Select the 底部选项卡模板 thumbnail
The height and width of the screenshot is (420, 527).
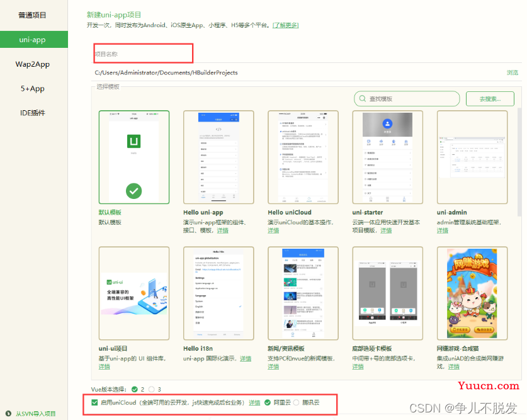[387, 293]
